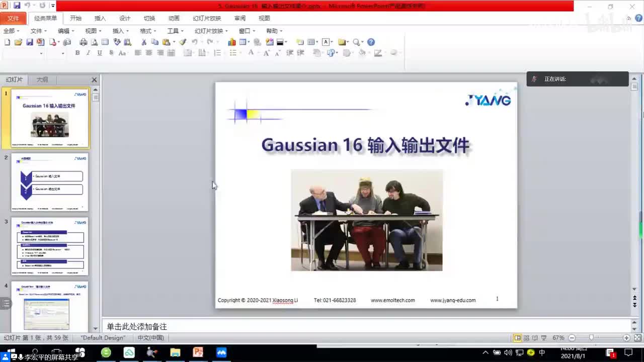Open the 格式 classic menu dropdown

148,31
